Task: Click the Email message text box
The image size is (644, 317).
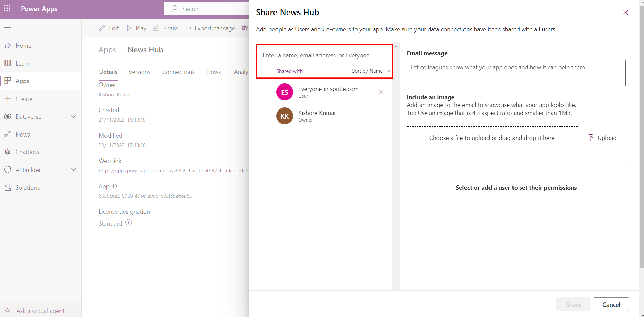Action: (x=516, y=73)
